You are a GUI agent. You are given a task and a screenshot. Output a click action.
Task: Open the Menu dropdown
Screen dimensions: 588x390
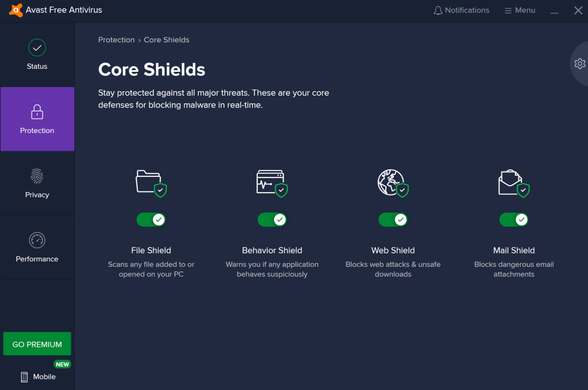(x=520, y=11)
